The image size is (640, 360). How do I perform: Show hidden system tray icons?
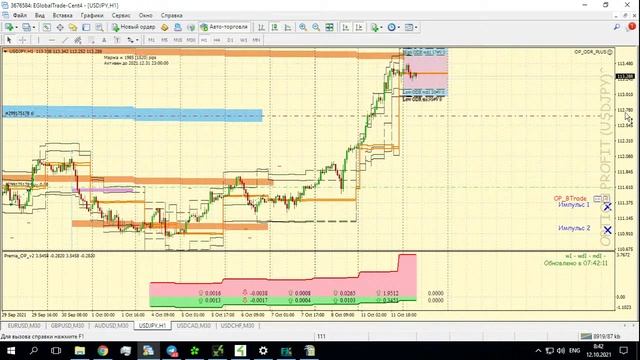(538, 351)
